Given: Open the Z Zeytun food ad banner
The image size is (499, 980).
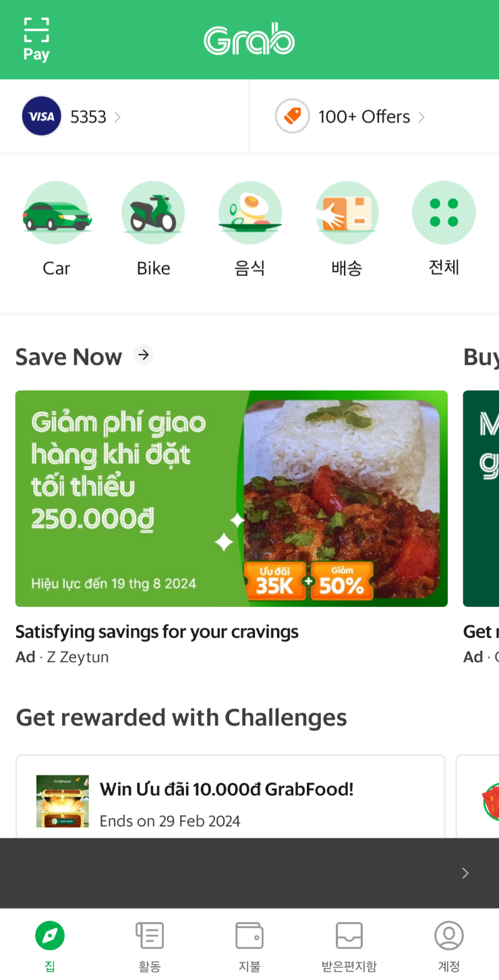Looking at the screenshot, I should 231,498.
